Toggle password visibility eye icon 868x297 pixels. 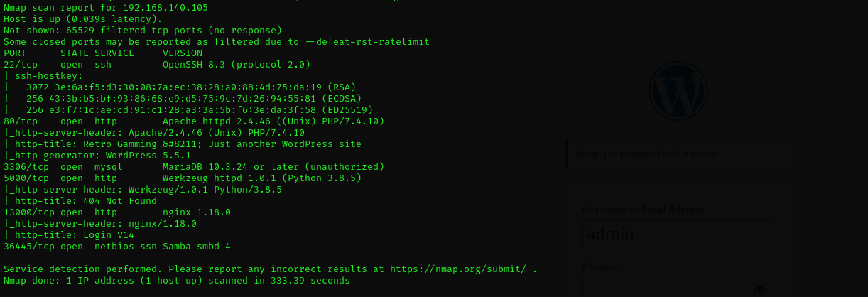760,290
